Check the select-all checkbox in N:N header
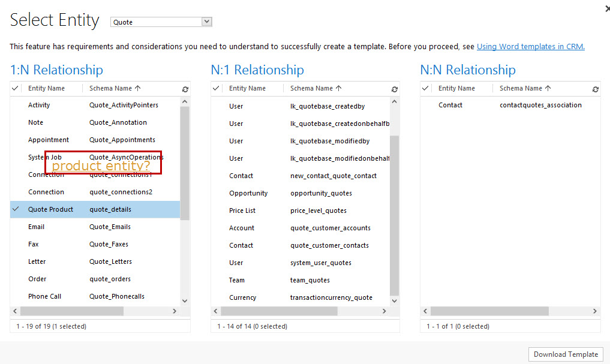Image resolution: width=610 pixels, height=364 pixels. (425, 88)
